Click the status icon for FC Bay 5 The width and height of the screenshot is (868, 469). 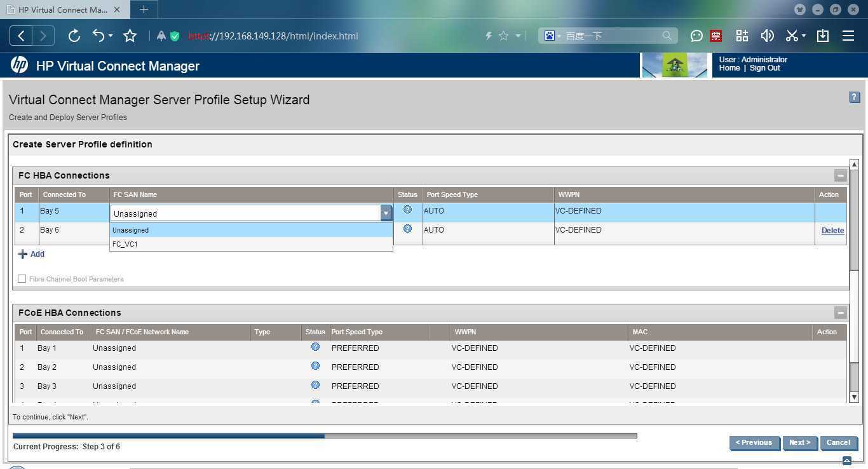(407, 210)
